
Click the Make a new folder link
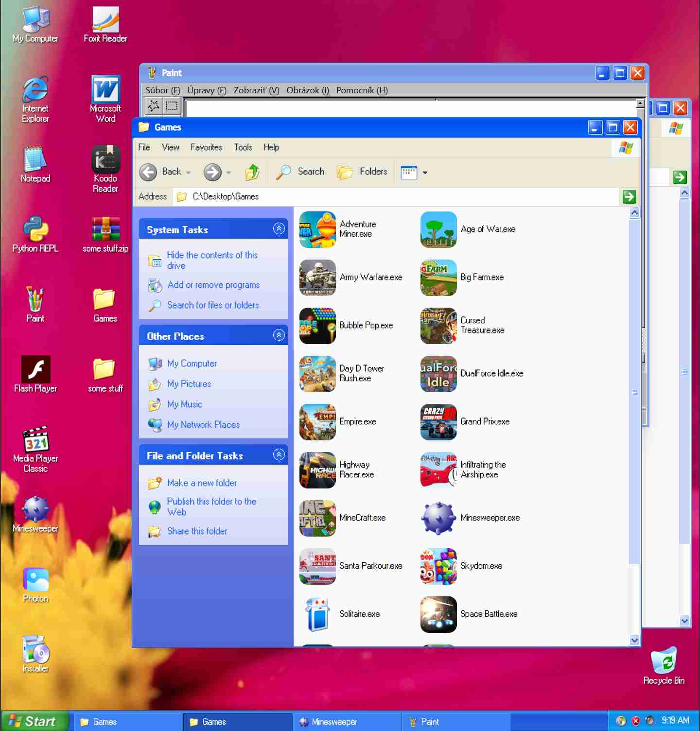click(x=202, y=483)
